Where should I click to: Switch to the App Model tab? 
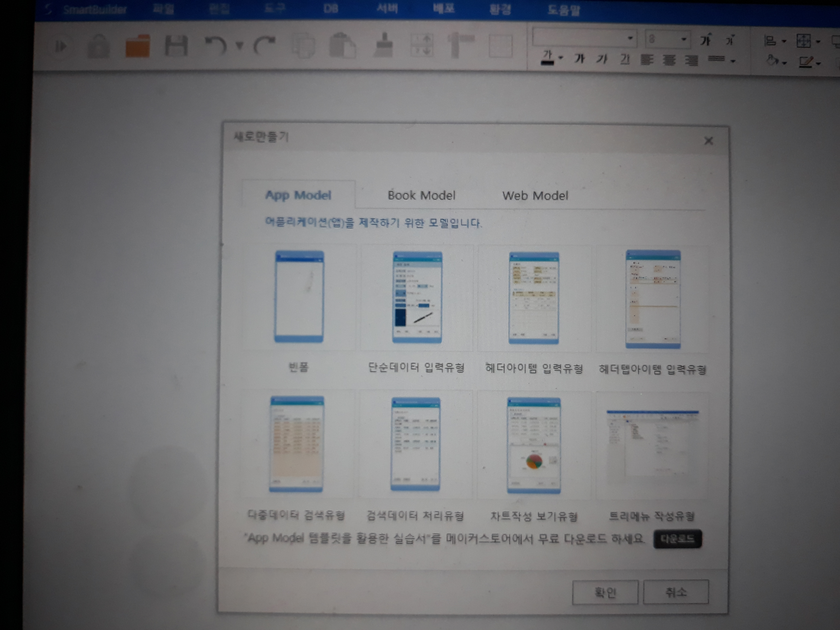(298, 195)
